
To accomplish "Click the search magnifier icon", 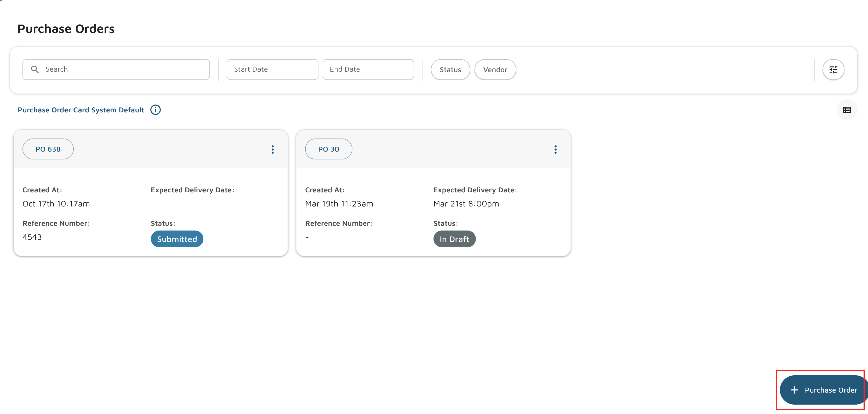I will tap(35, 70).
